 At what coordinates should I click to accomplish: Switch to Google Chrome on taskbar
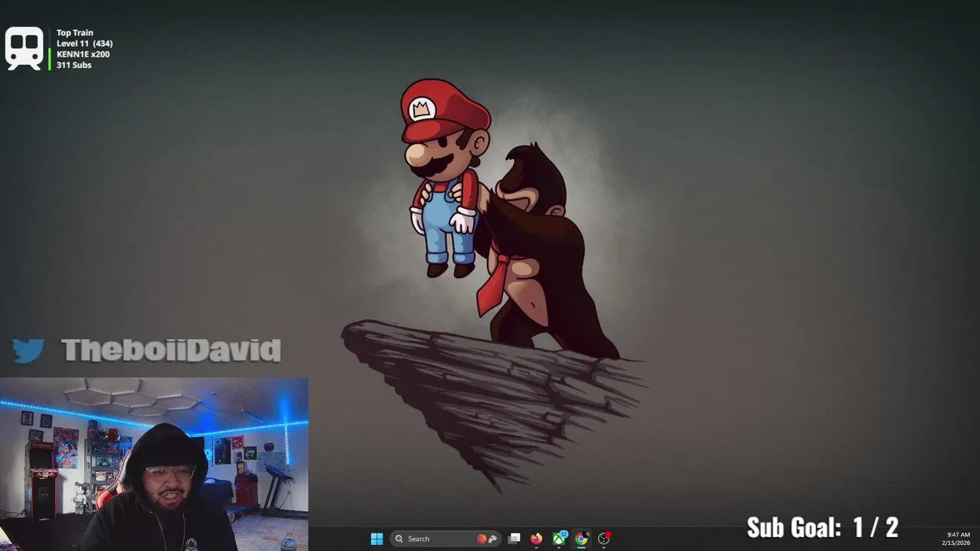582,539
